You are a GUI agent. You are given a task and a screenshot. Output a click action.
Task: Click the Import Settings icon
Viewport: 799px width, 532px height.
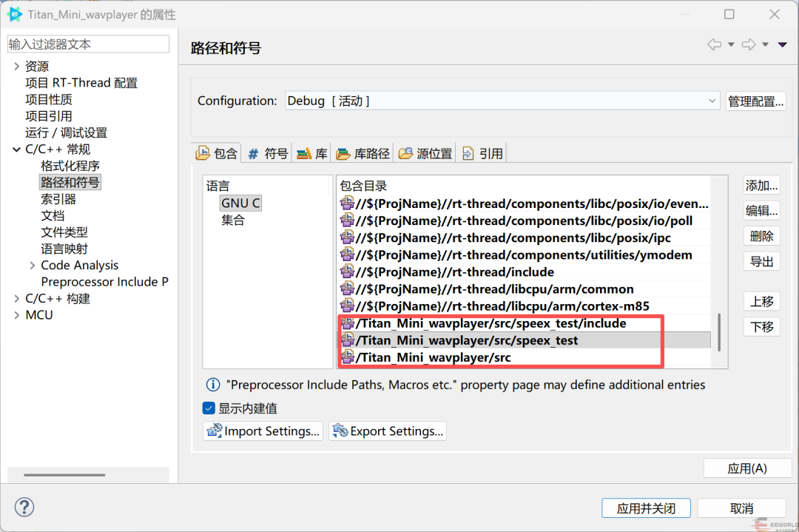tap(215, 431)
